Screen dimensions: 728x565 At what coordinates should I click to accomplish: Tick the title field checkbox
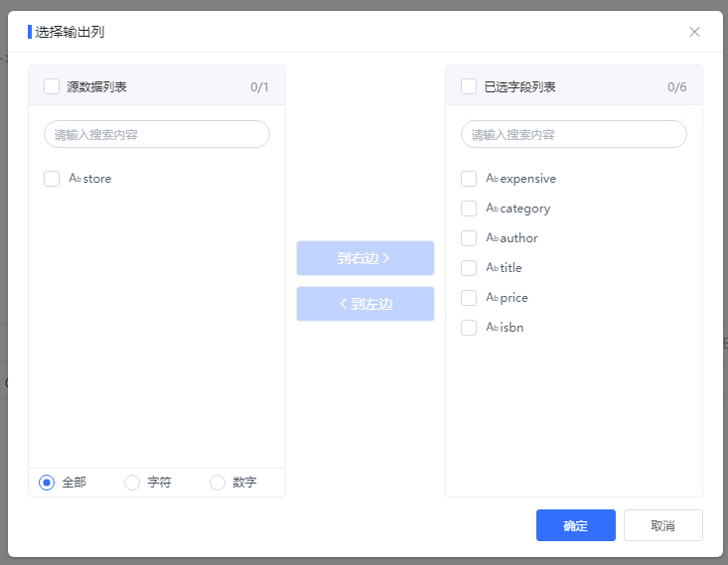(x=469, y=268)
